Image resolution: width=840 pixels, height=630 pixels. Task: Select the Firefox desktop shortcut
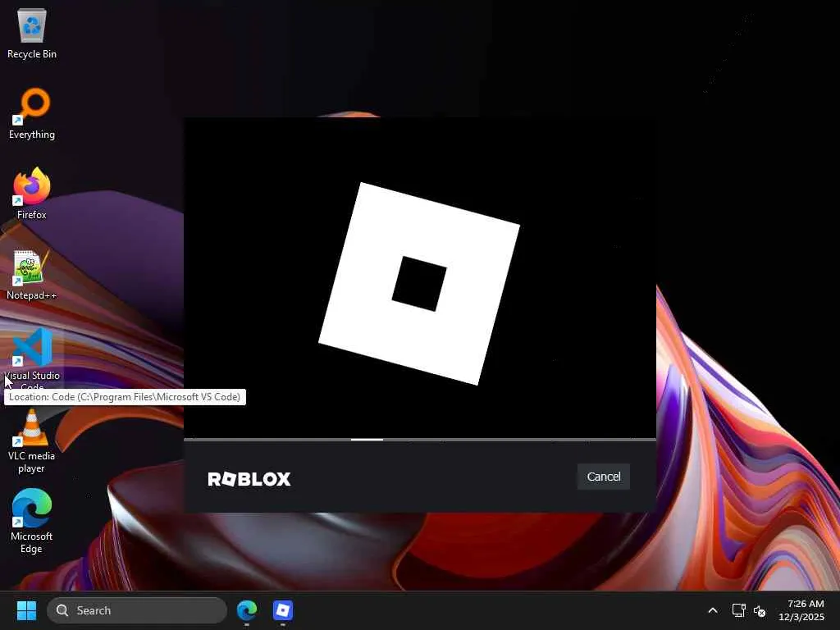click(x=32, y=194)
